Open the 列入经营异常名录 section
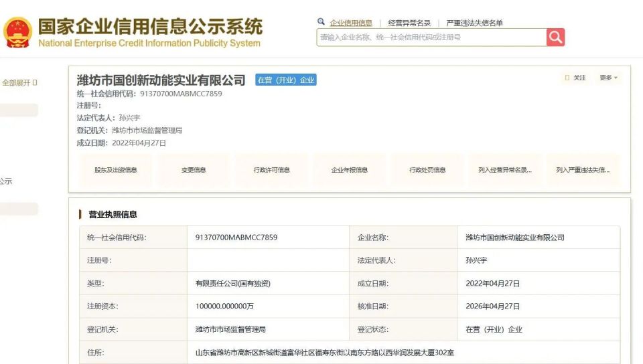 click(505, 170)
